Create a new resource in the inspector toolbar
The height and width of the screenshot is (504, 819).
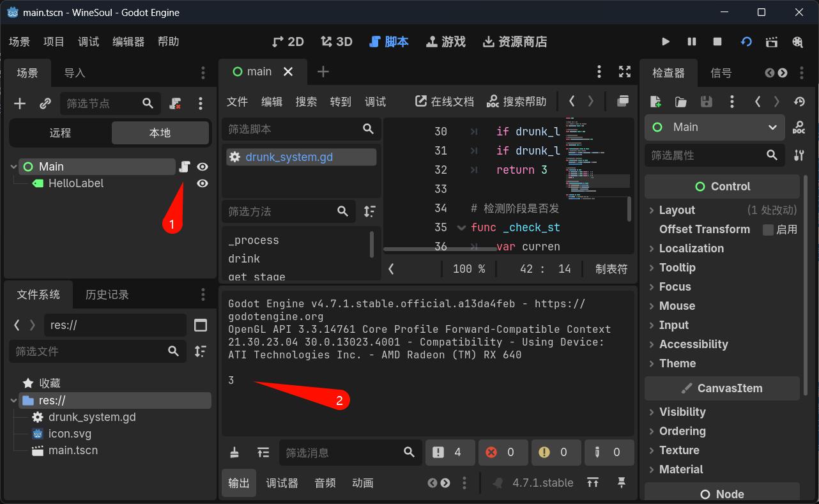(x=655, y=102)
